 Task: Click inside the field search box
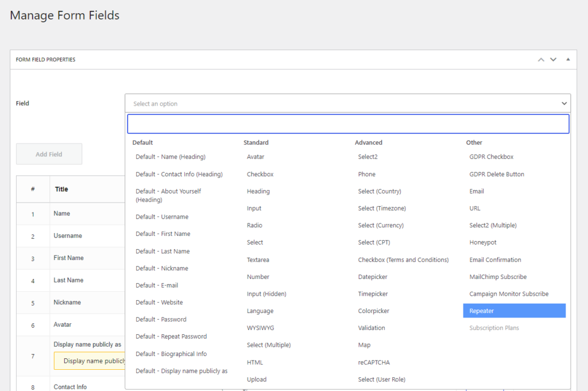tap(347, 123)
